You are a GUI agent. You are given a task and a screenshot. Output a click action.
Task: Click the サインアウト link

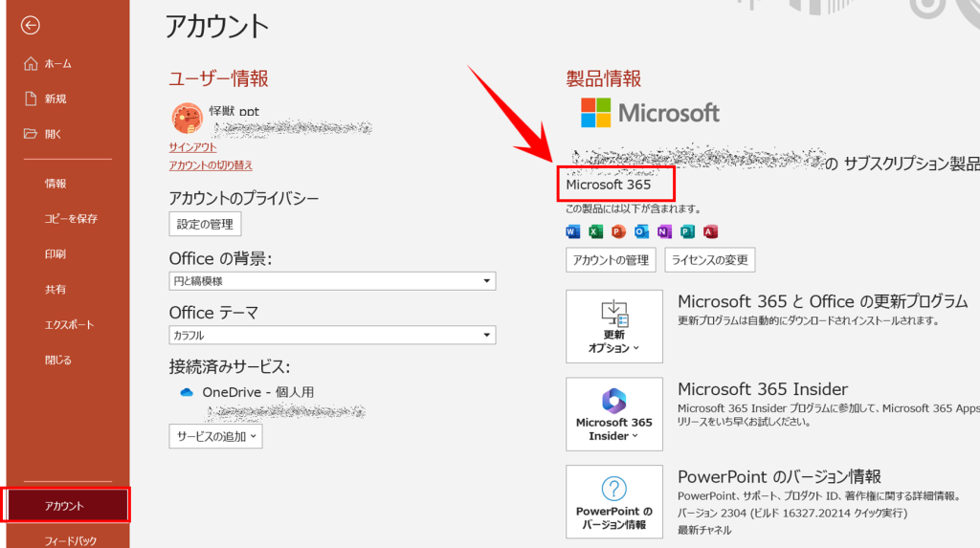pos(192,147)
